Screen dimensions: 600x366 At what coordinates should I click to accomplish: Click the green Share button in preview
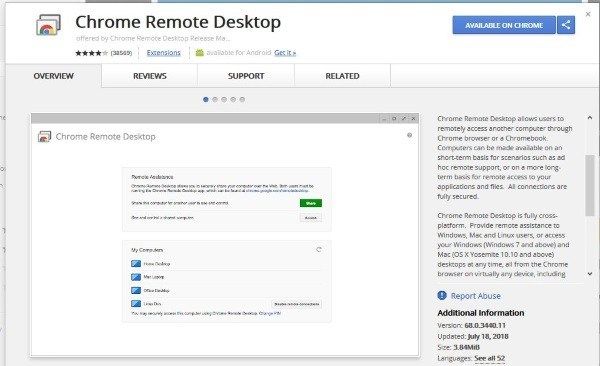click(311, 203)
